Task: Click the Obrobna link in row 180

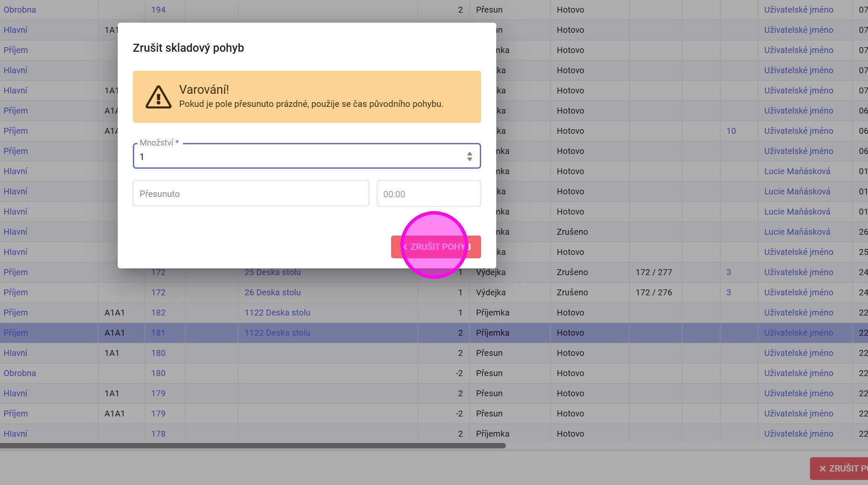Action: coord(20,374)
